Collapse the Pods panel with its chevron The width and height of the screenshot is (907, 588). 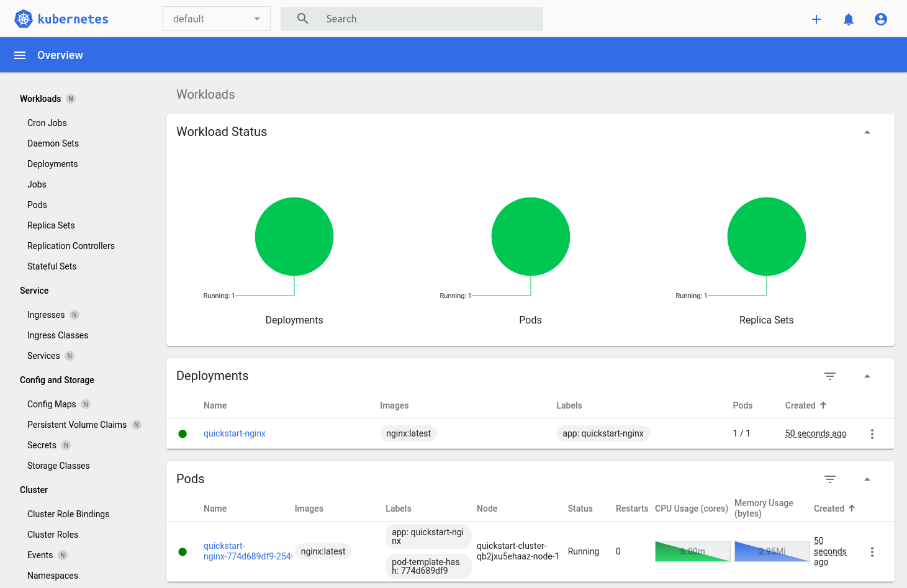point(867,479)
